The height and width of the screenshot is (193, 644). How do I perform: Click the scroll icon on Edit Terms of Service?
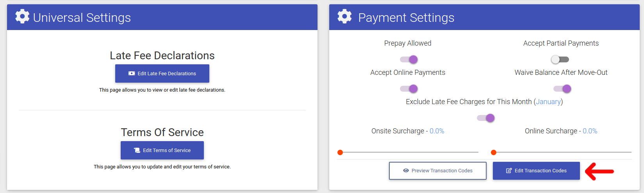137,150
